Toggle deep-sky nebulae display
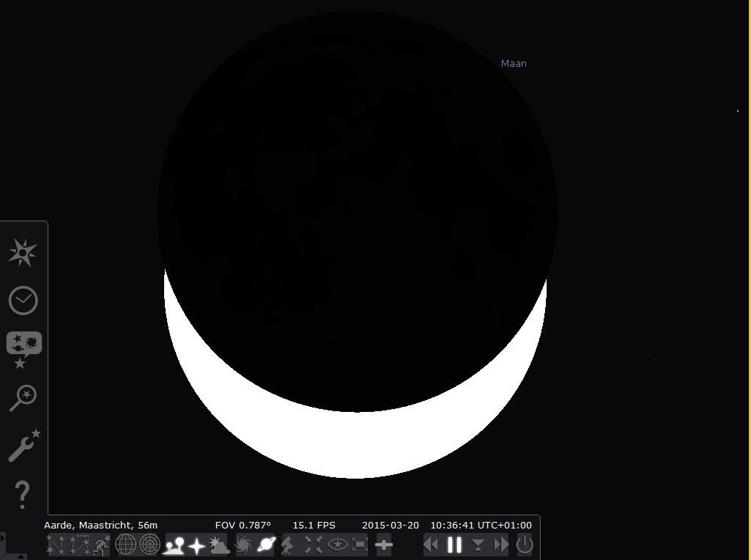Viewport: 751px width, 560px height. tap(243, 545)
